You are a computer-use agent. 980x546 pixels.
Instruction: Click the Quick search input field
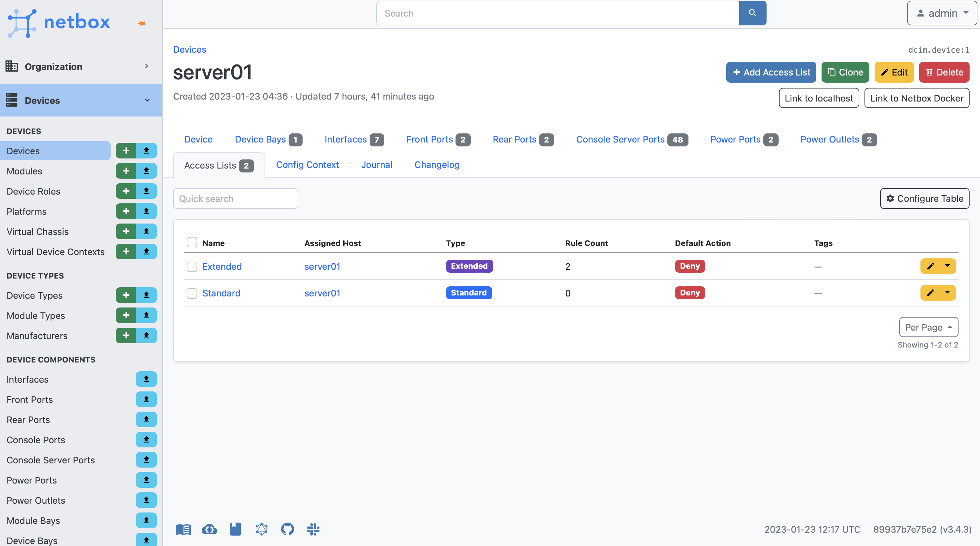[235, 198]
